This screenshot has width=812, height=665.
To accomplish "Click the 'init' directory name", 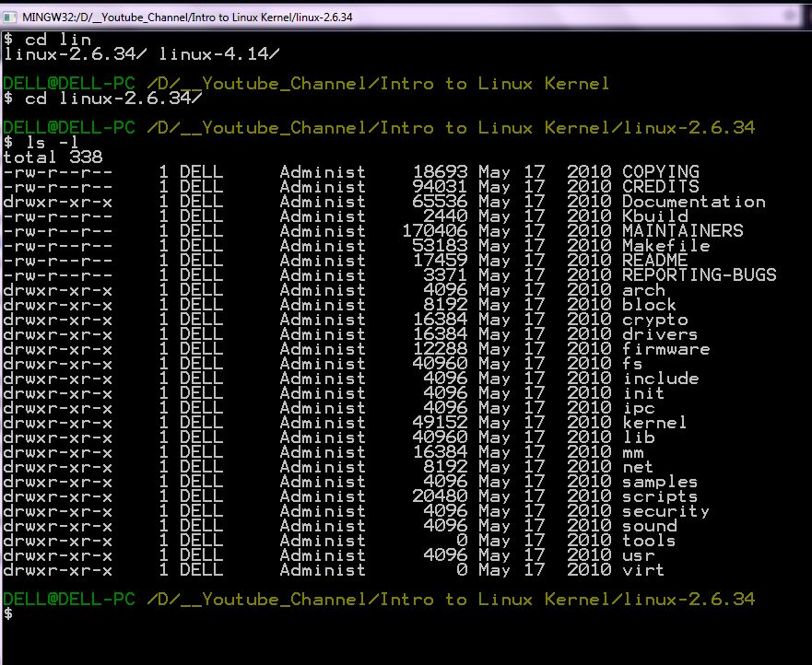I will (x=643, y=392).
